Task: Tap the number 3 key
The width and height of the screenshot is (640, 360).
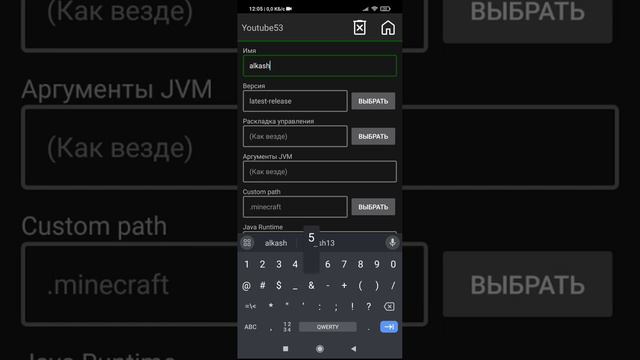Action: coord(279,264)
